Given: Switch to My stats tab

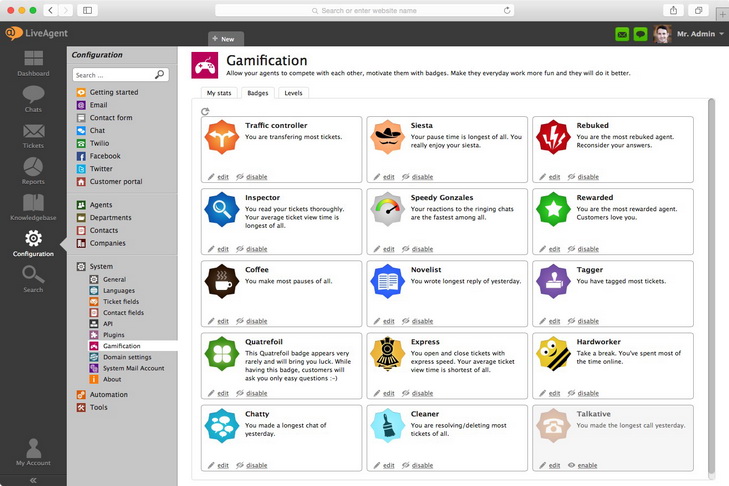Looking at the screenshot, I should point(219,93).
